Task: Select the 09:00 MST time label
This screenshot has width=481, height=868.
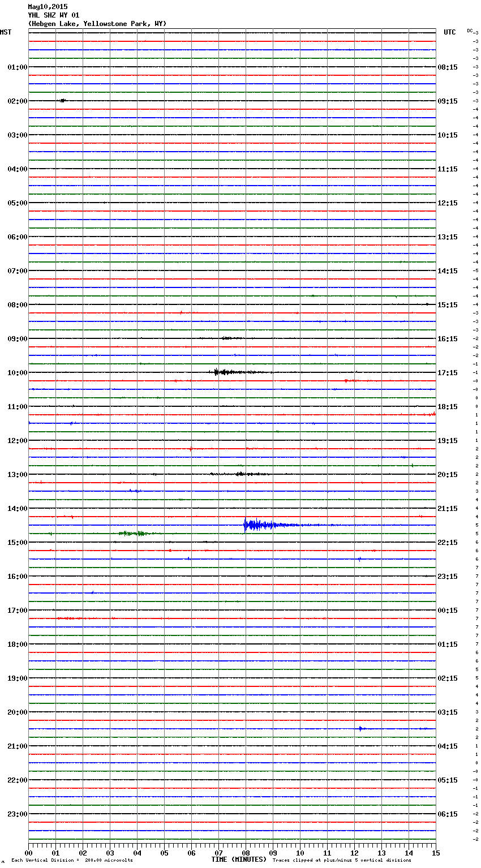Action: click(x=18, y=339)
